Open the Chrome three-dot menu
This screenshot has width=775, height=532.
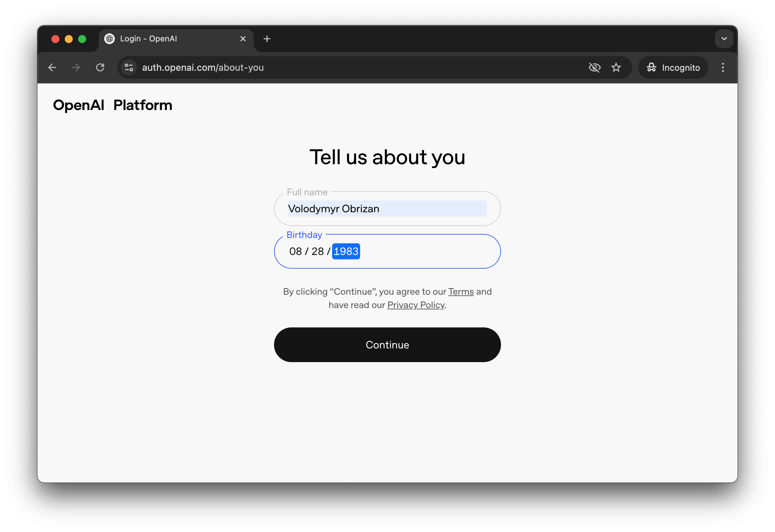(x=723, y=67)
